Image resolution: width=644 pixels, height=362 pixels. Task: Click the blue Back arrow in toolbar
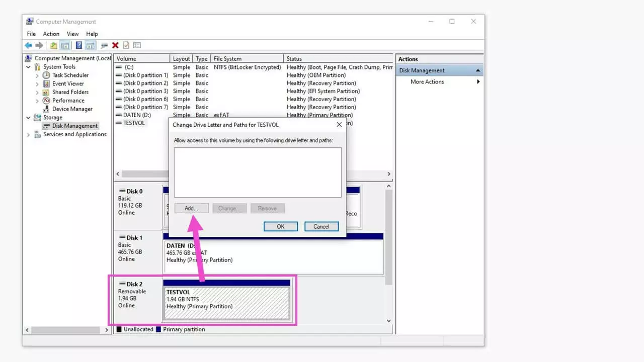click(x=29, y=46)
